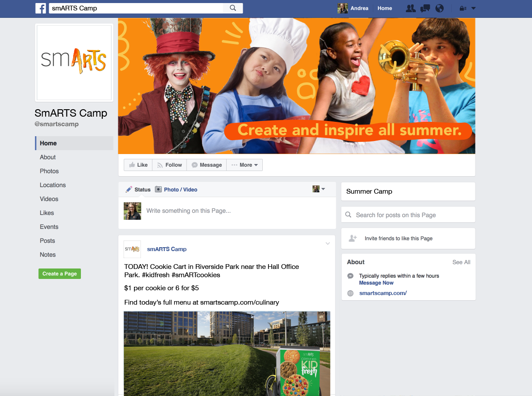Open the About section in sidebar
532x396 pixels.
(48, 157)
